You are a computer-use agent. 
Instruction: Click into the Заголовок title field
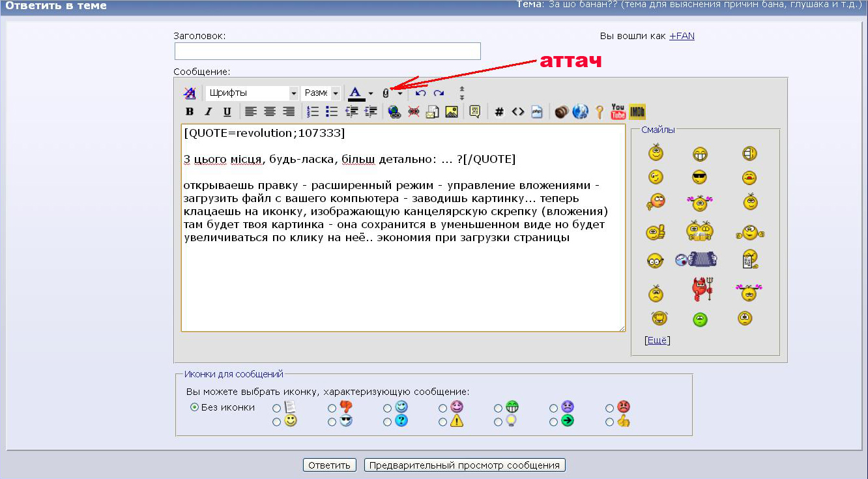click(x=327, y=51)
